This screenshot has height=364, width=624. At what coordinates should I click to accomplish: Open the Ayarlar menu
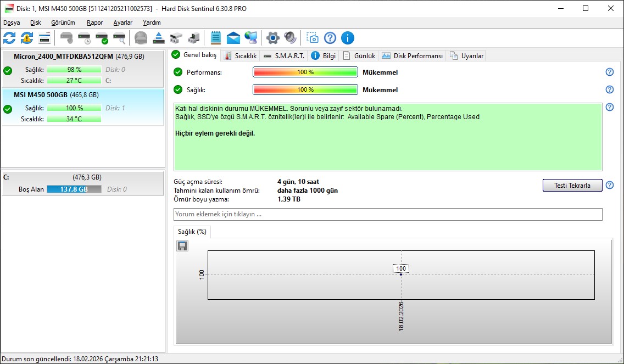[122, 23]
